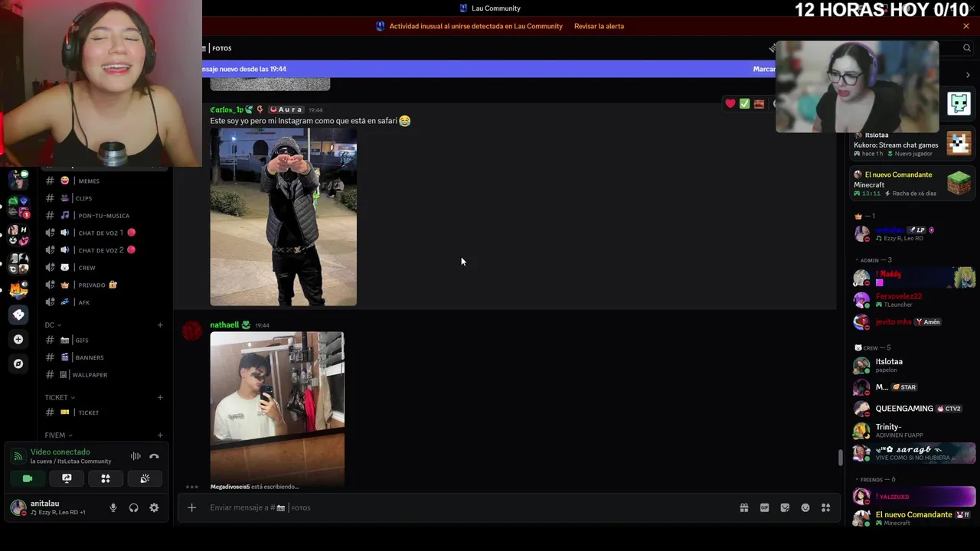Screen dimensions: 980x551
Task: Open user settings gear
Action: tap(154, 507)
